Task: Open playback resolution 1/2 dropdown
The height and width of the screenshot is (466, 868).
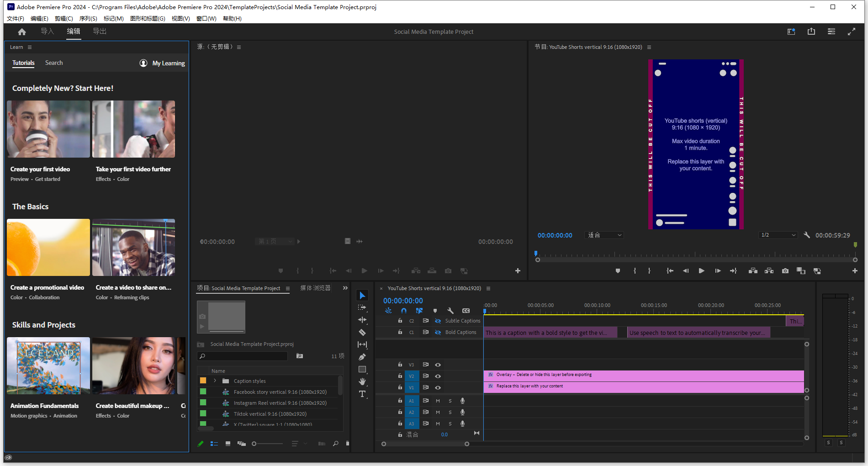Action: click(778, 235)
